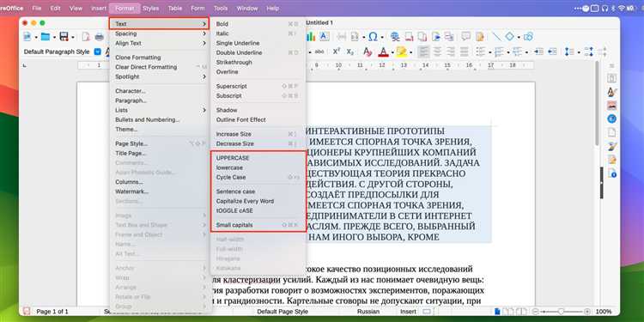
Task: Click the Insert comment icon
Action: pos(465,37)
